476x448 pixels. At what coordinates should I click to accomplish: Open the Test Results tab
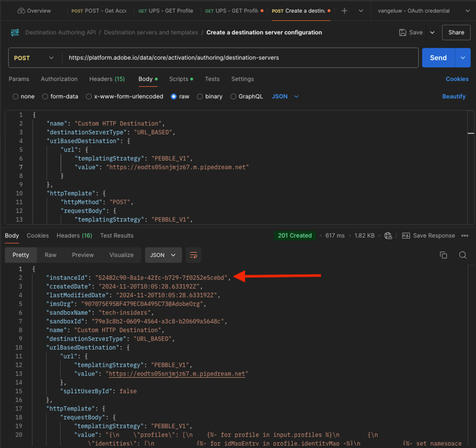(117, 235)
